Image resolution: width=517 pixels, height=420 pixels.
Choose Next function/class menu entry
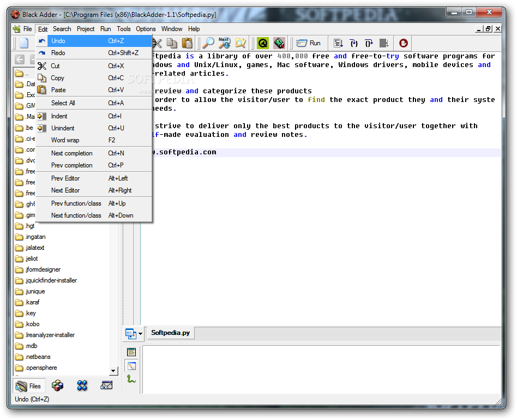point(94,215)
